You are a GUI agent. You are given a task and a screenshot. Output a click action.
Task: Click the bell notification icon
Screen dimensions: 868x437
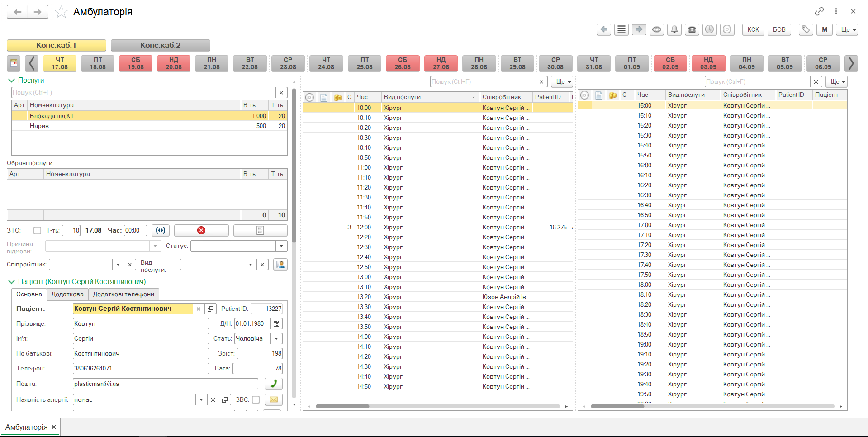click(674, 29)
